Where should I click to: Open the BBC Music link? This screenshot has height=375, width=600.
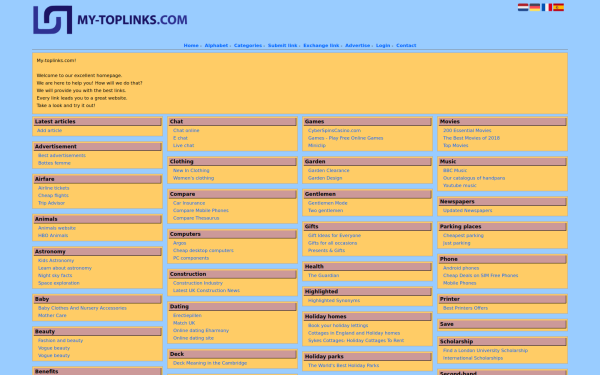click(455, 171)
